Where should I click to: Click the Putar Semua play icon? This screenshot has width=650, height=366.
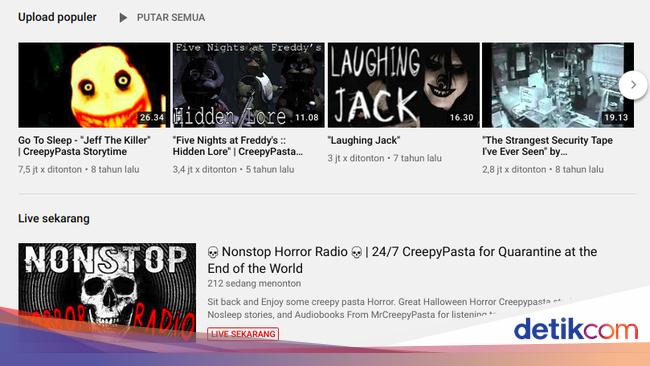(123, 18)
